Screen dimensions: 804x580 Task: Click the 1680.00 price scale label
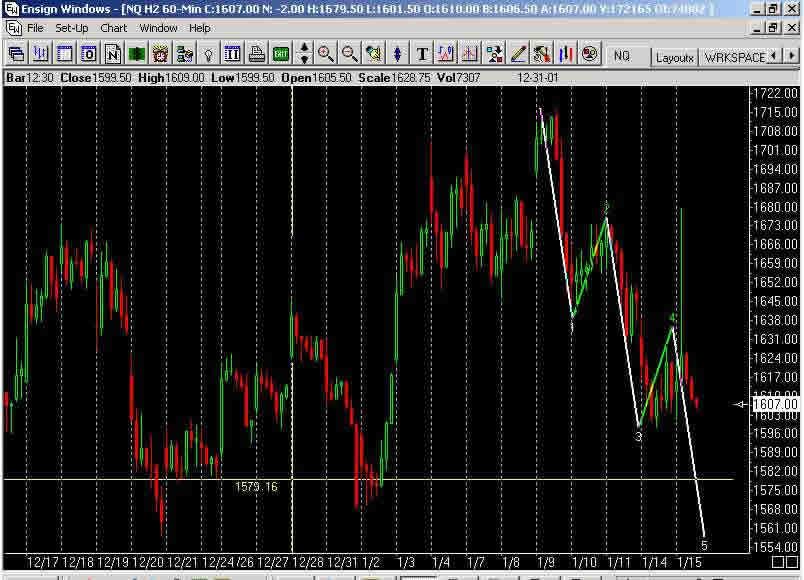pyautogui.click(x=775, y=207)
